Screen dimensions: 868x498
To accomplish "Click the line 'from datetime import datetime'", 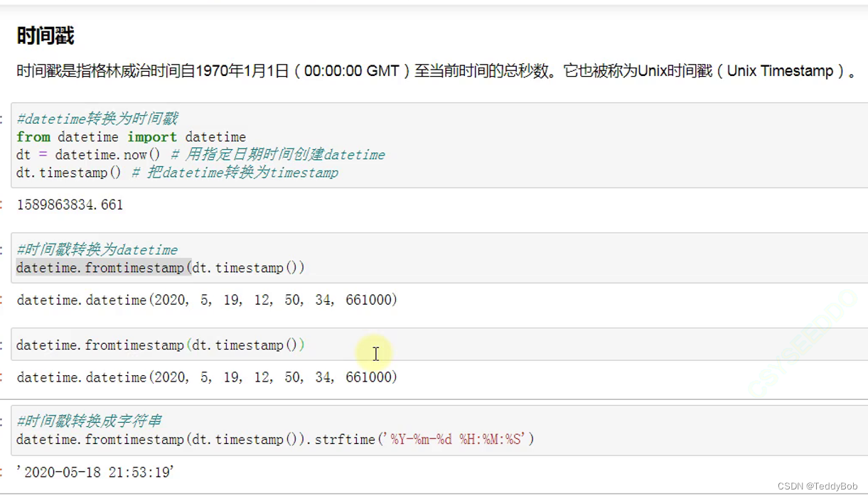I will [131, 136].
